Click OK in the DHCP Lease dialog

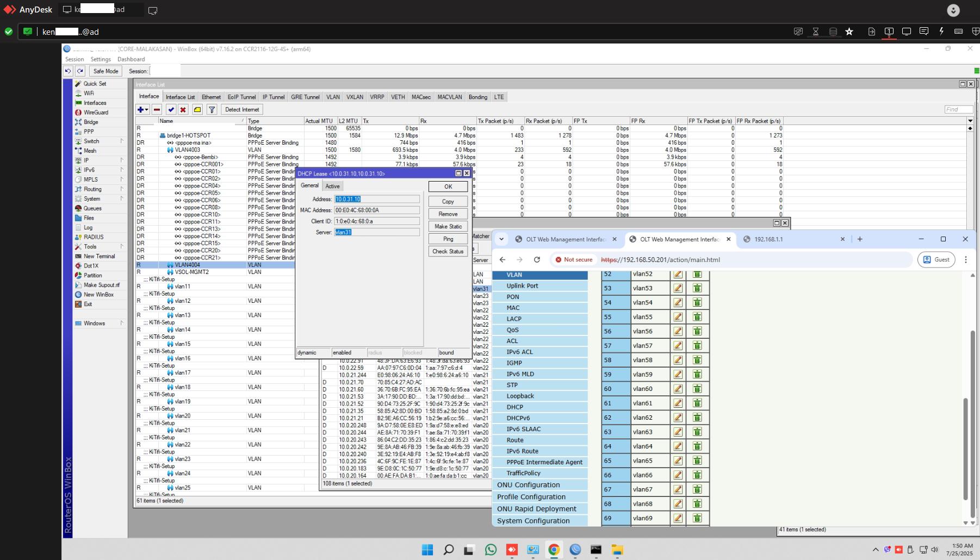click(x=448, y=186)
